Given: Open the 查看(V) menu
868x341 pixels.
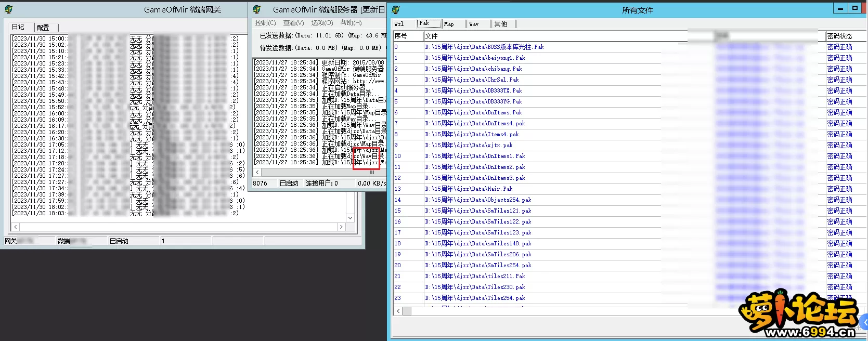Looking at the screenshot, I should click(x=293, y=23).
